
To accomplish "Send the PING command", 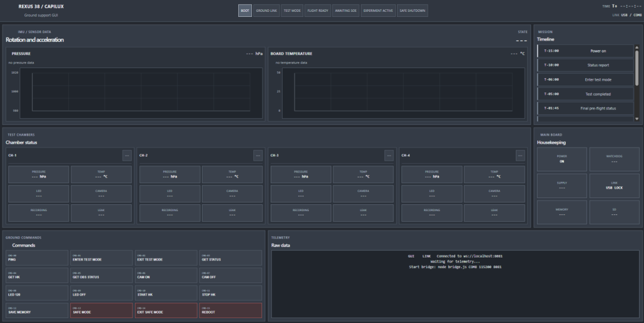I will [x=37, y=258].
